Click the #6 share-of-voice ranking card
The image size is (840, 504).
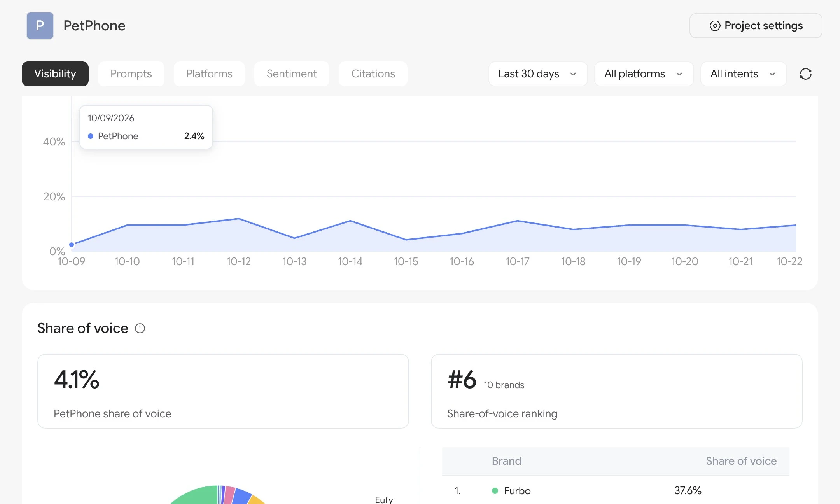click(x=616, y=391)
